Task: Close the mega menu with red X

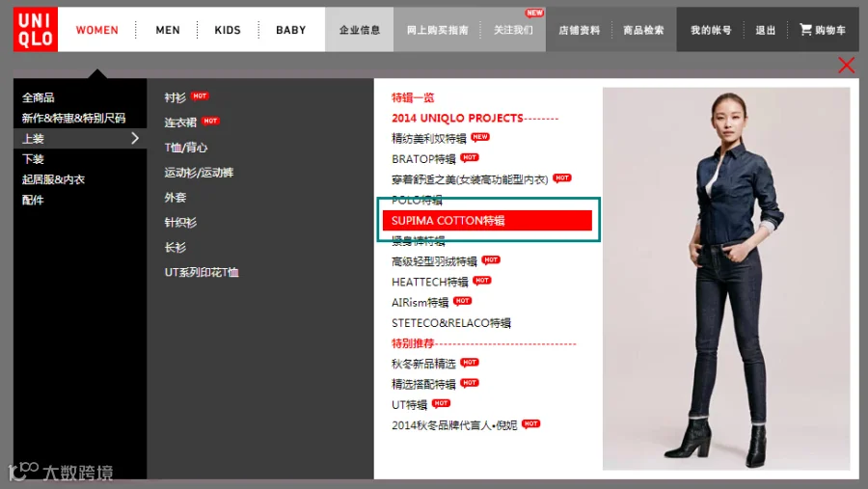Action: 846,66
